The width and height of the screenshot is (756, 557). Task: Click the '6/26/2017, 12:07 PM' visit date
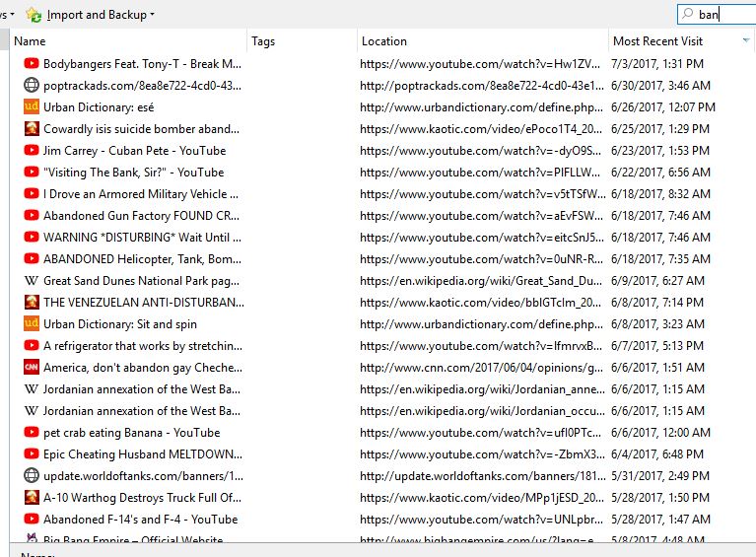(x=663, y=107)
